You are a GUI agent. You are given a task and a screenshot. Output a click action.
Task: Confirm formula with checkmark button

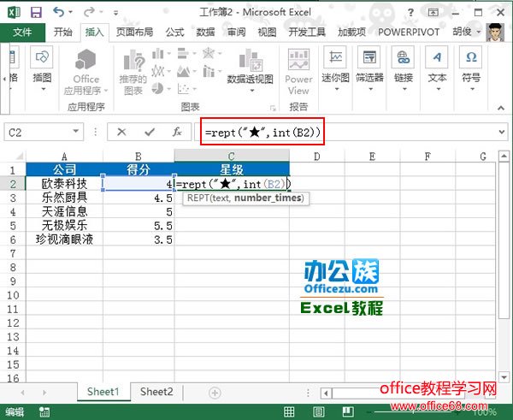(150, 133)
